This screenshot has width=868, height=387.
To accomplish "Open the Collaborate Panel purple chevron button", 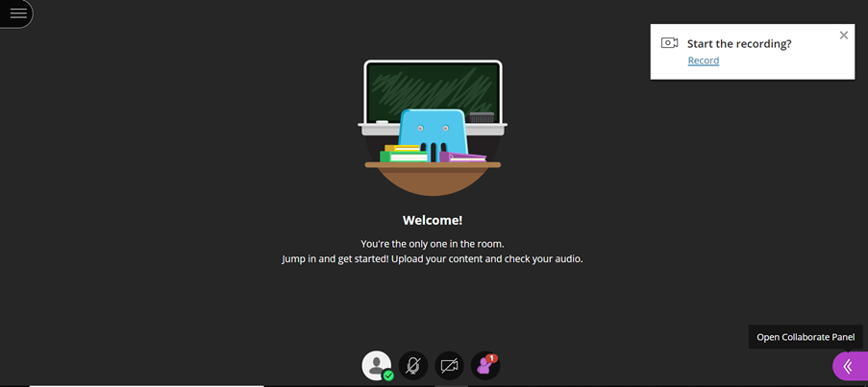I will [851, 366].
